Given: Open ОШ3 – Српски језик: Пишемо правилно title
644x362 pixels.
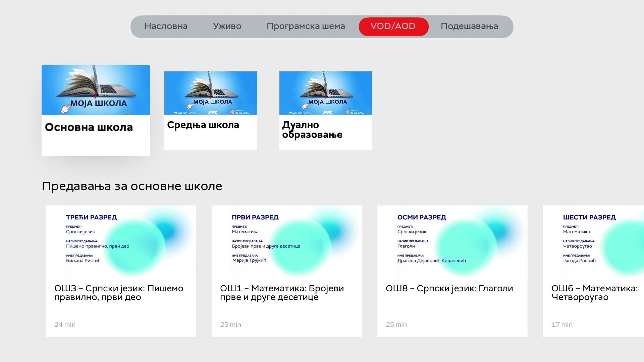Looking at the screenshot, I should click(x=119, y=293).
